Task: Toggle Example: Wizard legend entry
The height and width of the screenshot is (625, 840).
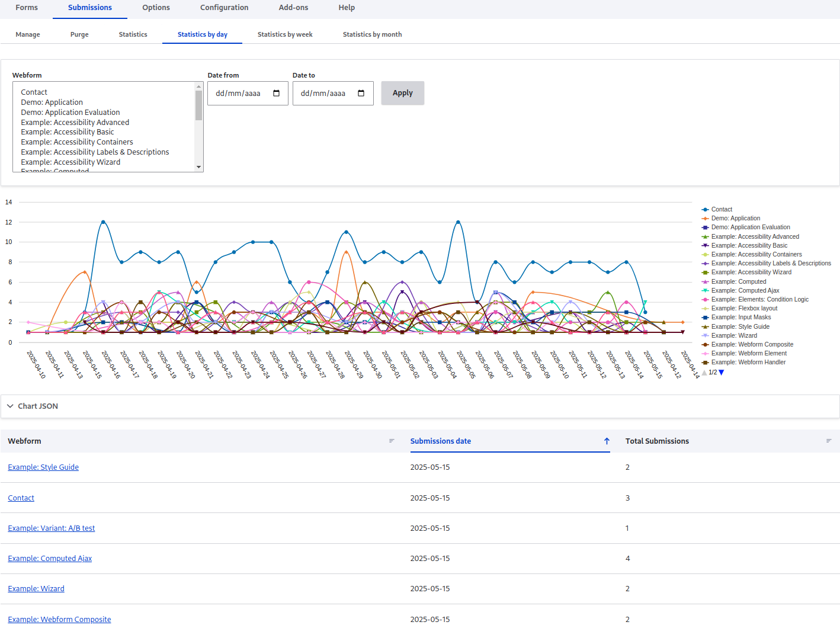Action: [x=729, y=335]
